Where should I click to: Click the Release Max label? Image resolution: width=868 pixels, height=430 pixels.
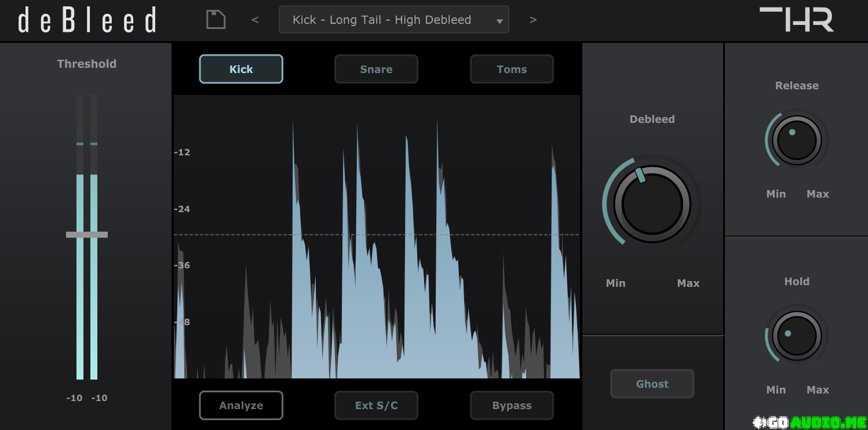pyautogui.click(x=818, y=194)
